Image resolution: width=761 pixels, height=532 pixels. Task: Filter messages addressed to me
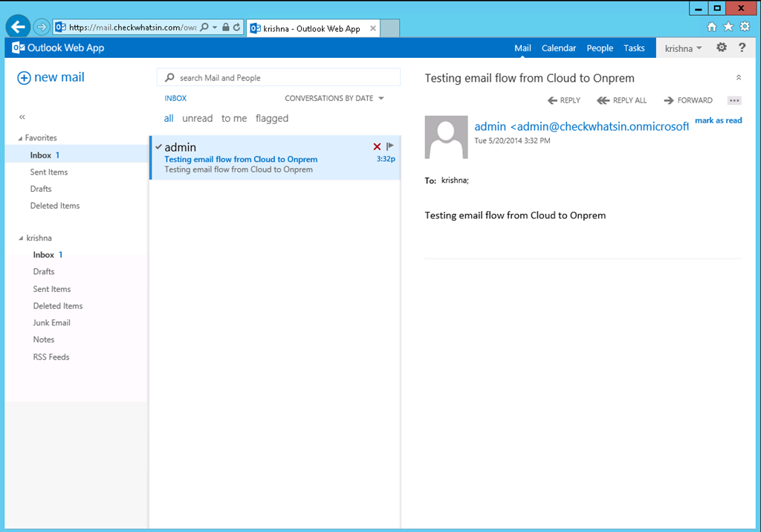[234, 118]
